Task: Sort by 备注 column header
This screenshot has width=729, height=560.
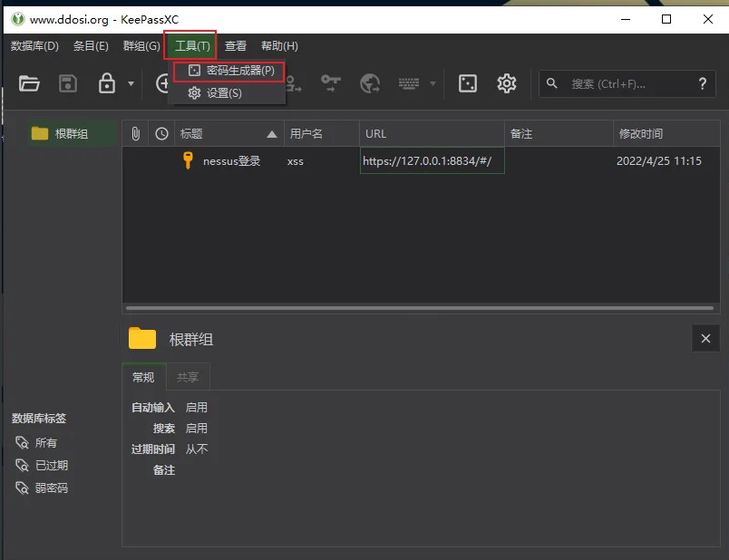Action: (x=559, y=134)
